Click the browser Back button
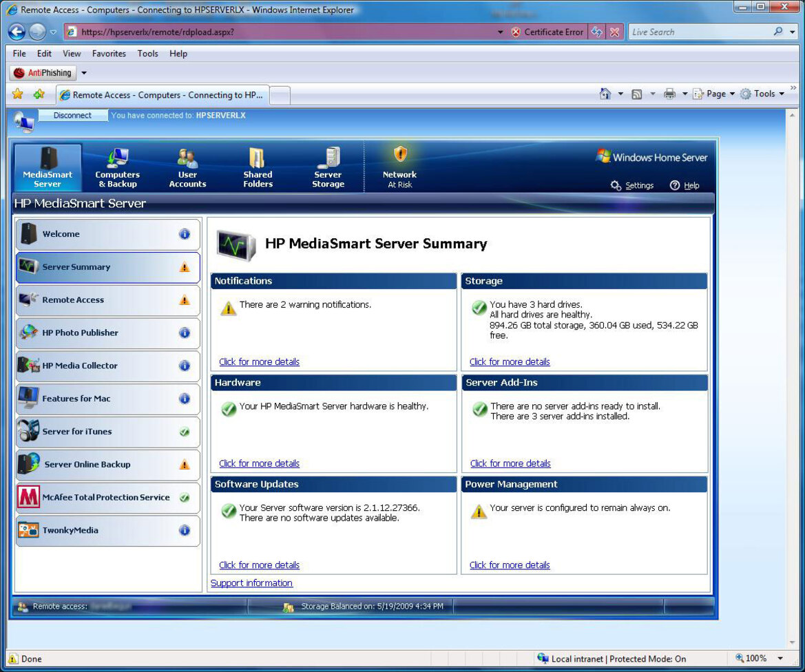The image size is (805, 672). (x=17, y=32)
